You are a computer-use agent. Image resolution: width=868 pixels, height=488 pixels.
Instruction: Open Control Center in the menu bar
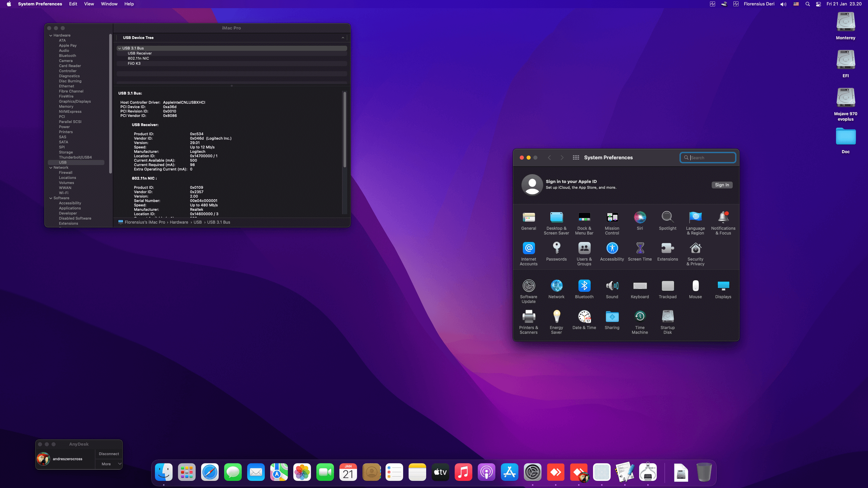(818, 4)
